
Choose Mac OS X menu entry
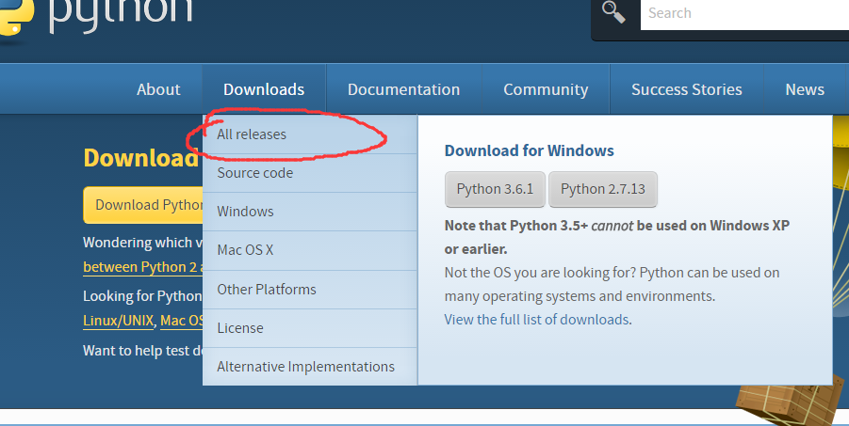tap(310, 250)
